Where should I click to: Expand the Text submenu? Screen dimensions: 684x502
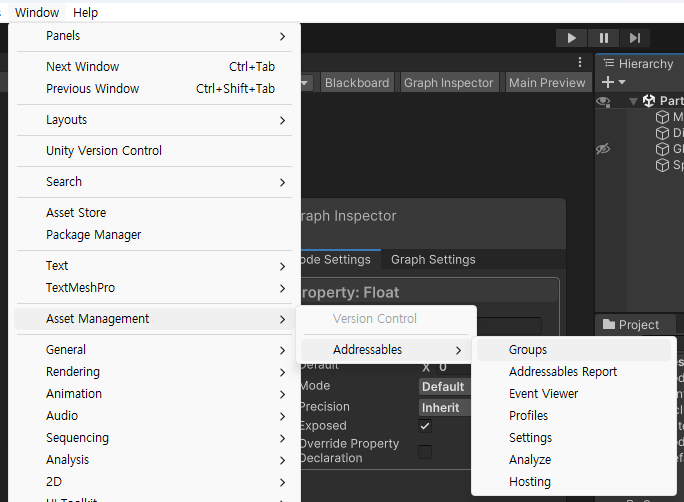point(154,266)
